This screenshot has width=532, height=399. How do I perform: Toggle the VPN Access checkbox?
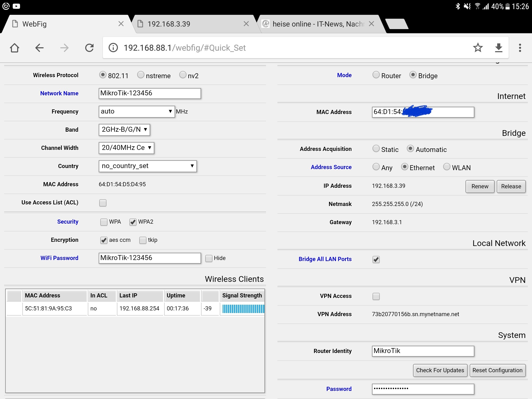(x=376, y=296)
